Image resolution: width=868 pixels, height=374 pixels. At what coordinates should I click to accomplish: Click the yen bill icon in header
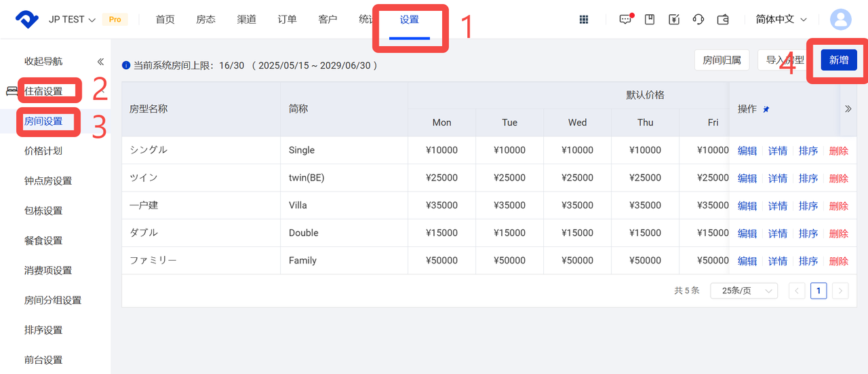pyautogui.click(x=673, y=20)
